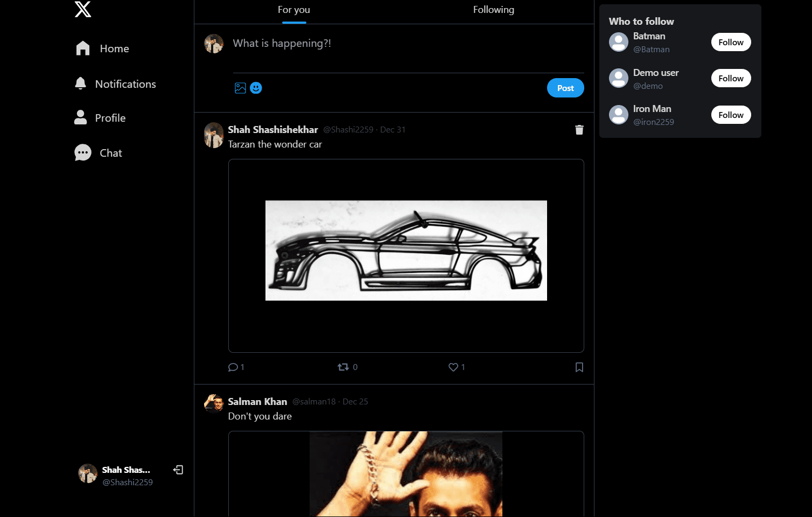Click Shah Shashishekhar's avatar on the post

point(214,135)
